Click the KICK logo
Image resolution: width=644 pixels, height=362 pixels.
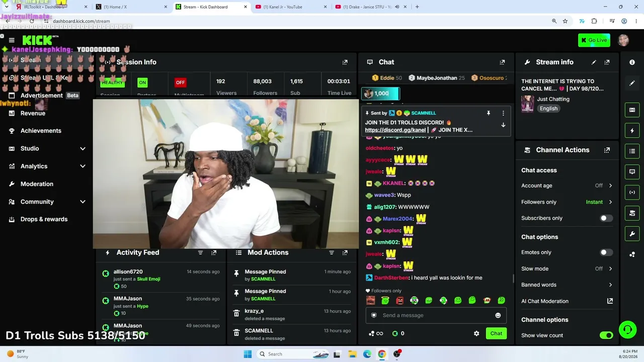click(37, 40)
